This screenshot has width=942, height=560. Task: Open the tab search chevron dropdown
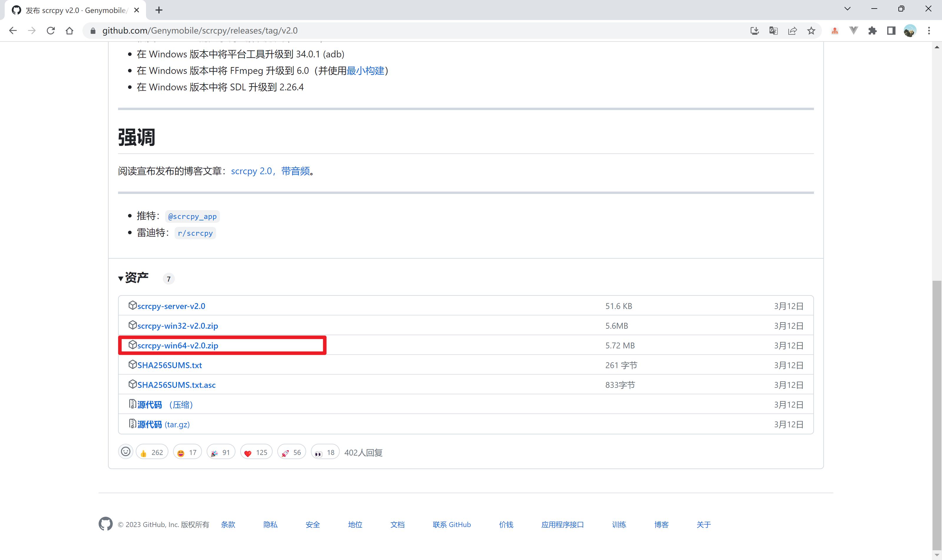[847, 9]
